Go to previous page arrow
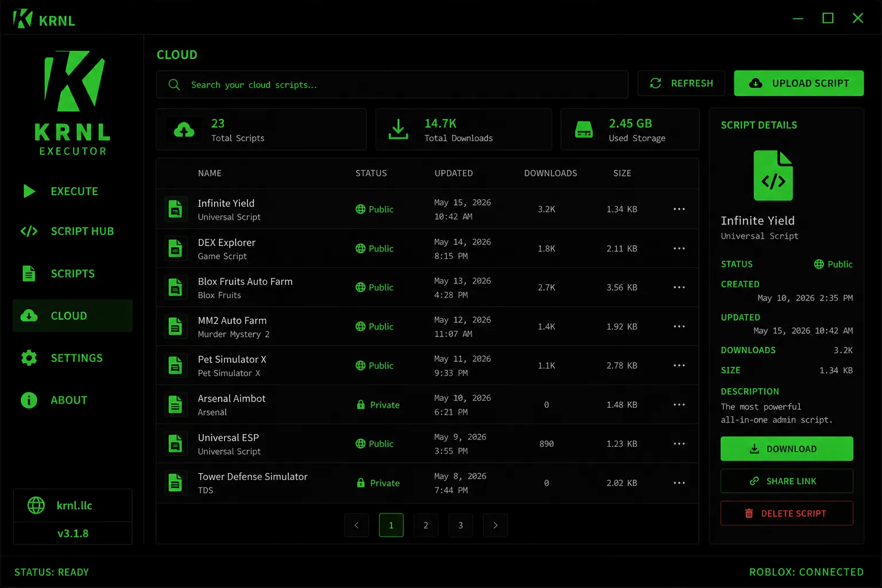 click(357, 525)
